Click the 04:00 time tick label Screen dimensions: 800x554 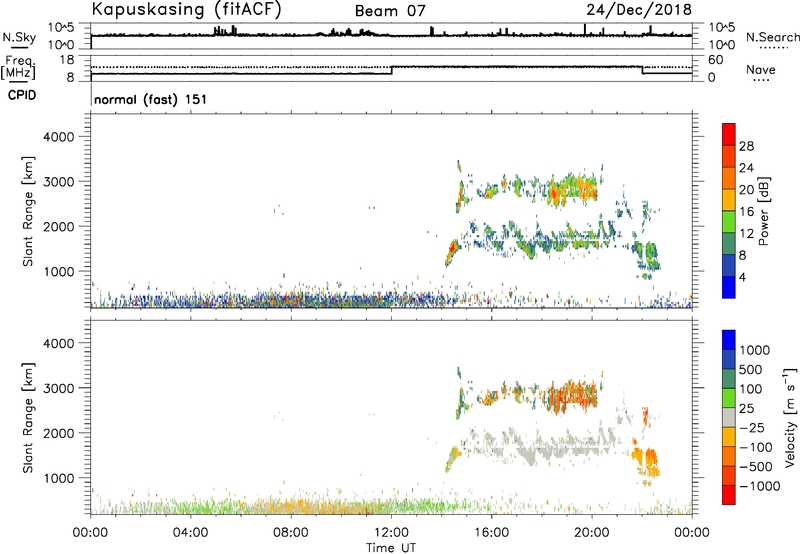coord(190,533)
